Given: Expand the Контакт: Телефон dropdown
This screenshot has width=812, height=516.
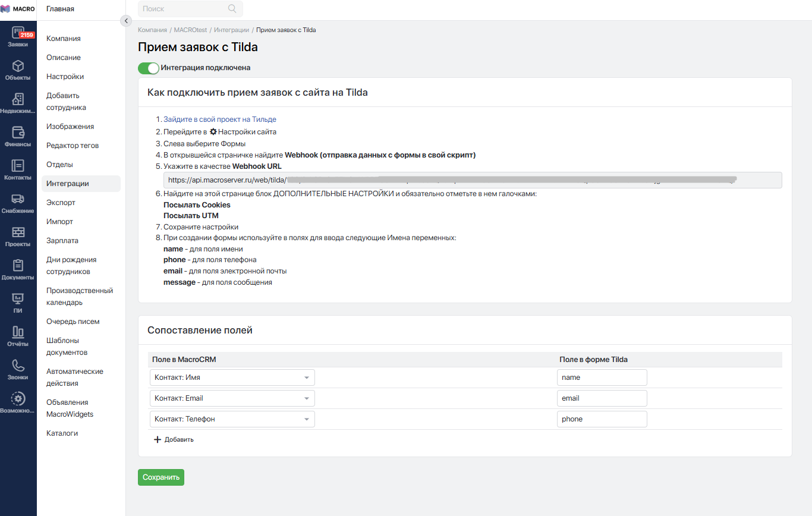Looking at the screenshot, I should point(232,419).
